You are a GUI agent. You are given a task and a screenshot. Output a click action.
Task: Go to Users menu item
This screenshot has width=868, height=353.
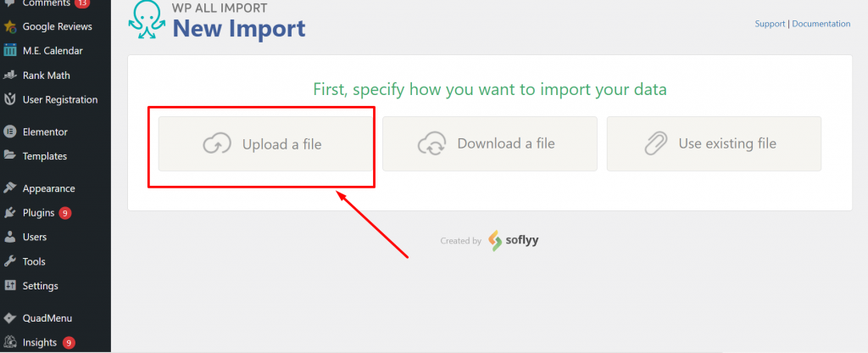[35, 237]
